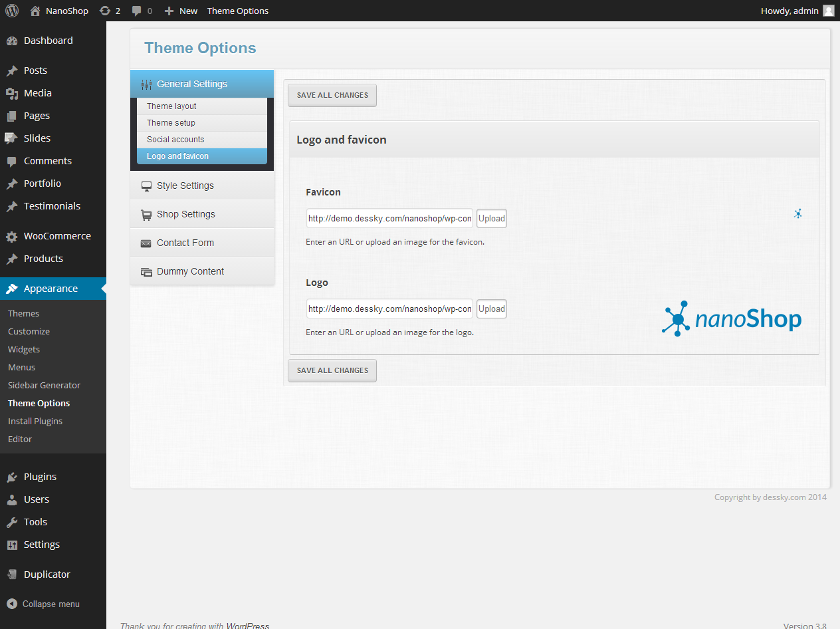Collapse the admin sidebar menu
This screenshot has width=840, height=629.
(51, 604)
